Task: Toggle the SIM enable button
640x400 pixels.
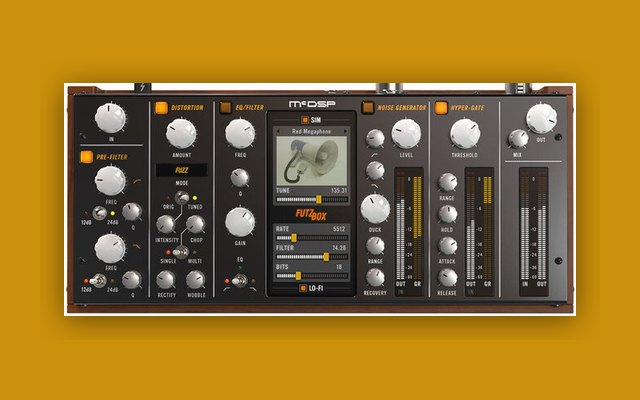Action: point(304,120)
